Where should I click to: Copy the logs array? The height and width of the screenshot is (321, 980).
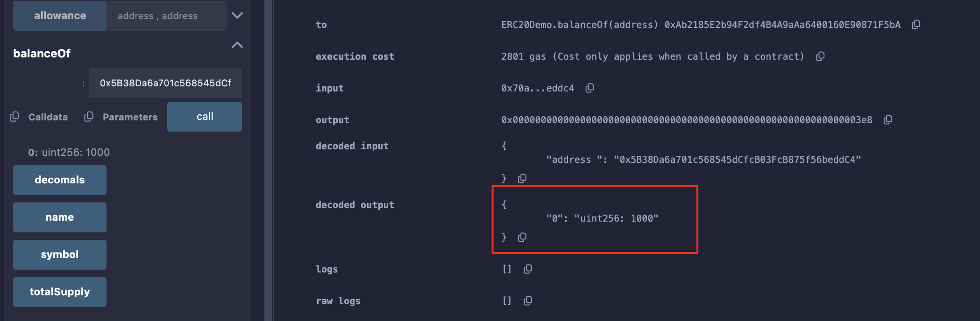tap(528, 269)
